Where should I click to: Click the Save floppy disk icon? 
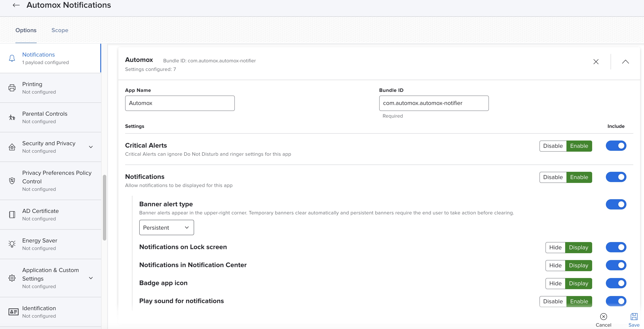[x=634, y=317]
